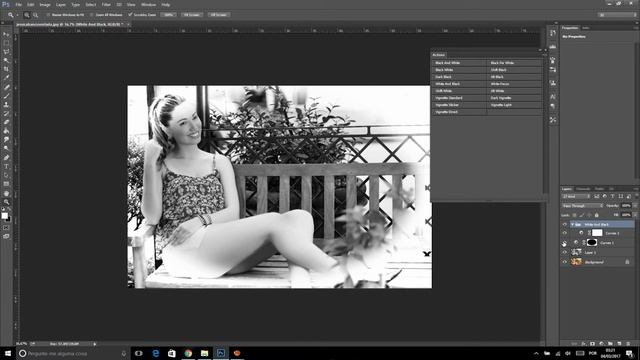This screenshot has width=640, height=360.
Task: Open the Zoom tool preset picker arrow
Action: coord(18,15)
